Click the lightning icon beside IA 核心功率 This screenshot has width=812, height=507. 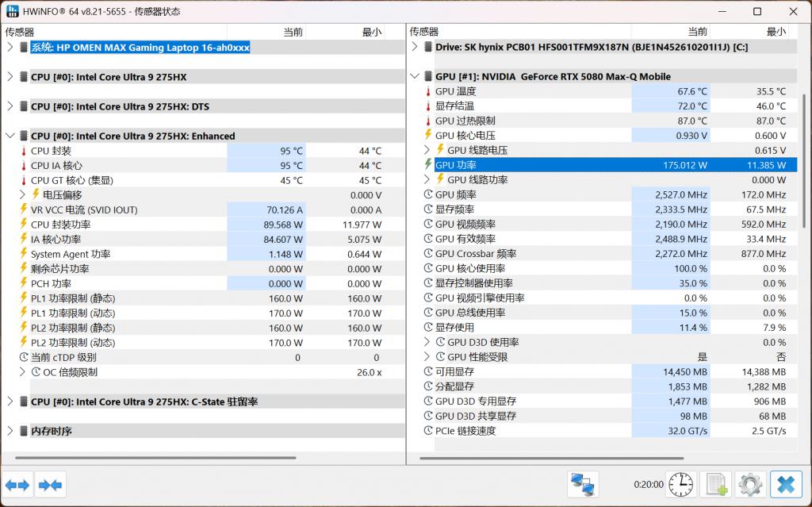coord(23,239)
